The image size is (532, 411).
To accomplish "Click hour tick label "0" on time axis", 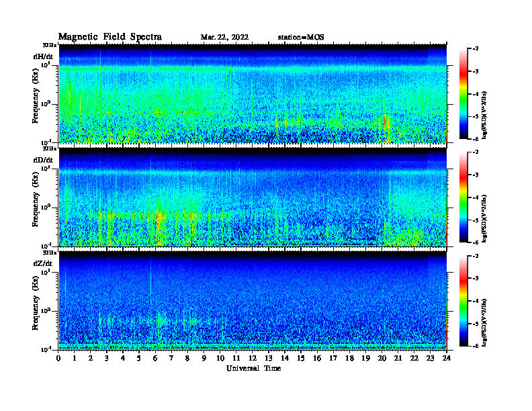I will (x=58, y=358).
